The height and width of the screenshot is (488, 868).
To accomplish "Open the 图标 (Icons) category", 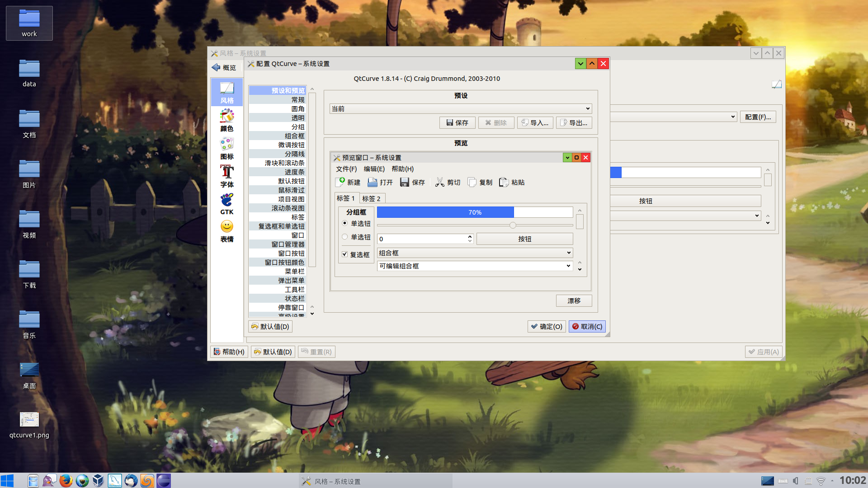I will click(x=227, y=148).
